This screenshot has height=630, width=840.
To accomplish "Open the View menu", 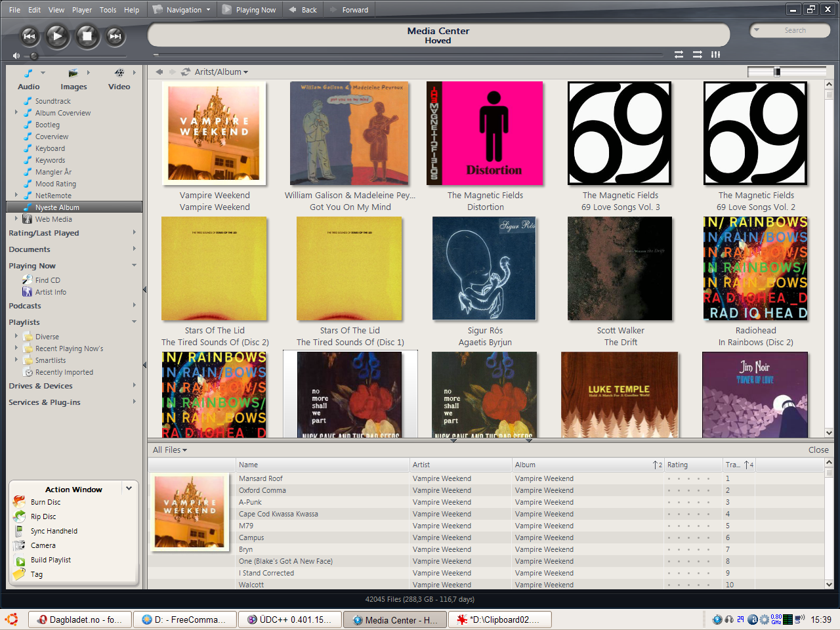I will (x=56, y=10).
